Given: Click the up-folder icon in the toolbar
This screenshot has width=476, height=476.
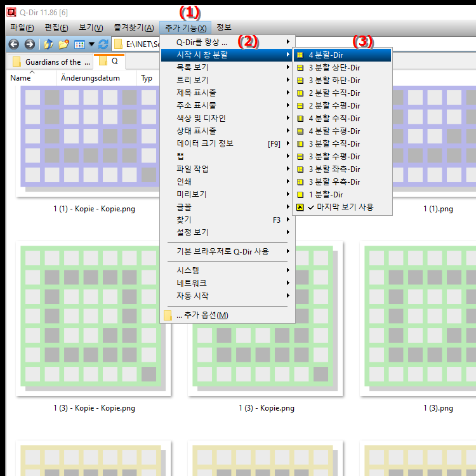Looking at the screenshot, I should [48, 44].
